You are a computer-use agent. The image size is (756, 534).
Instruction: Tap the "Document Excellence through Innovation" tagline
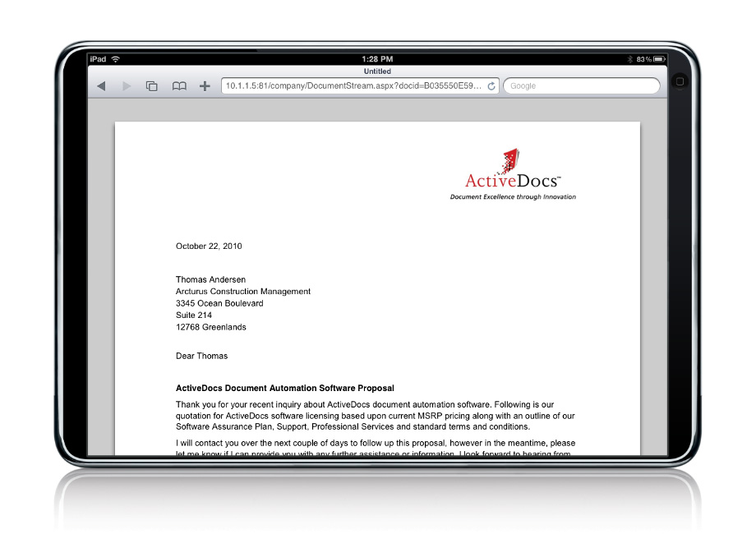coord(513,196)
